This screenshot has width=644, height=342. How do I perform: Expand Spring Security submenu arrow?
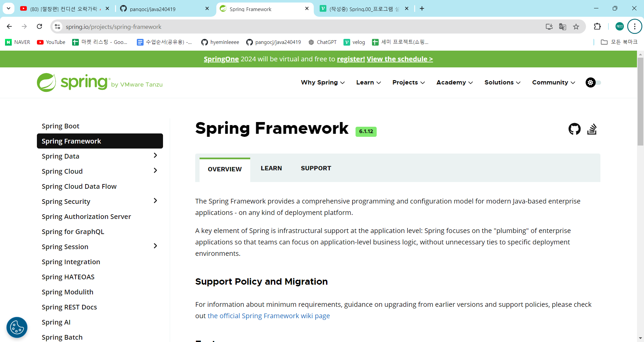[x=155, y=201]
